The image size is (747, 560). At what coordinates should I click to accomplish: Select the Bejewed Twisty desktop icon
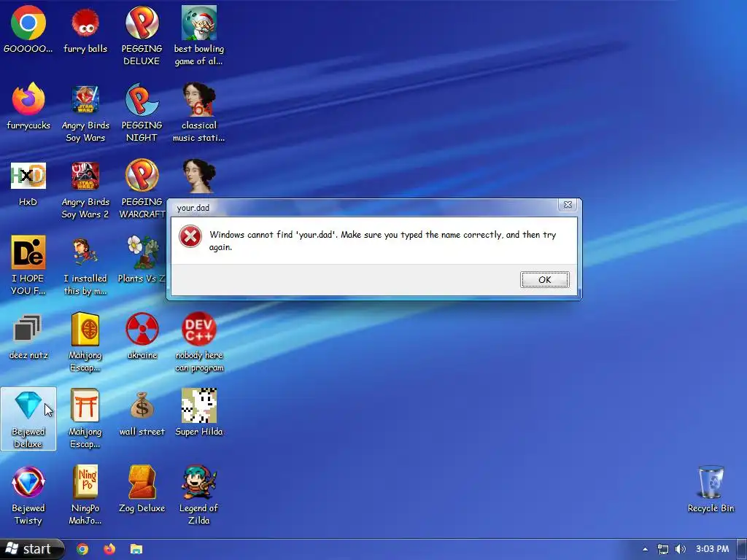28,496
